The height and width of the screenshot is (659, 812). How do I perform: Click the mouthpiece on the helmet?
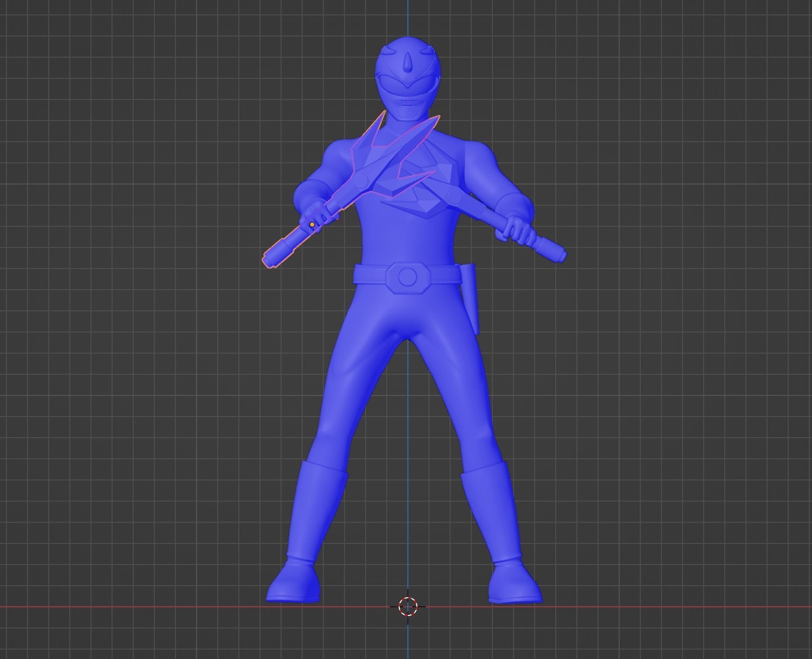[407, 109]
